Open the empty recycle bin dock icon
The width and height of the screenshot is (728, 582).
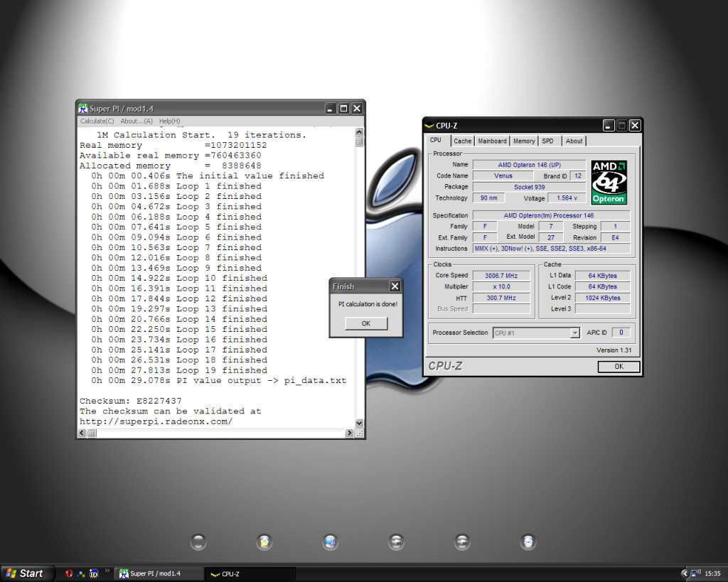point(198,541)
